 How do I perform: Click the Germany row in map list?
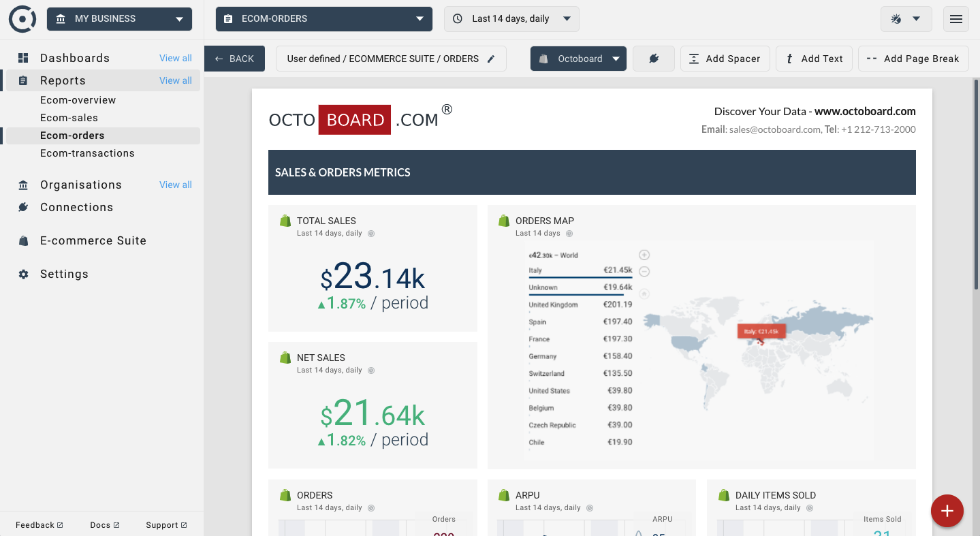coord(580,356)
